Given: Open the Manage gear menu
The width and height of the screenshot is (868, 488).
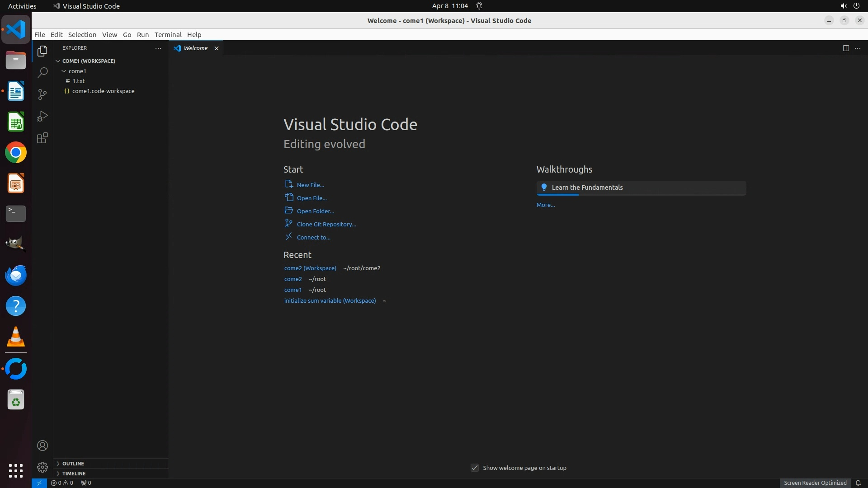Looking at the screenshot, I should click(42, 467).
